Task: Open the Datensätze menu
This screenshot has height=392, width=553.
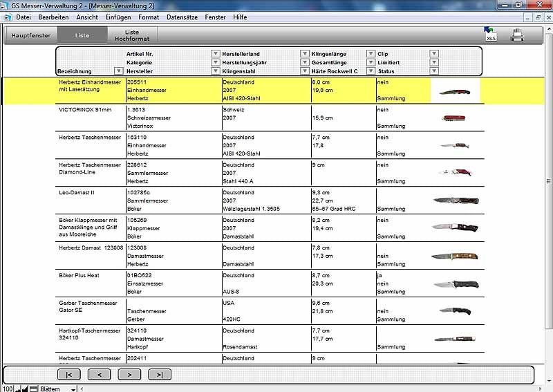Action: (181, 17)
